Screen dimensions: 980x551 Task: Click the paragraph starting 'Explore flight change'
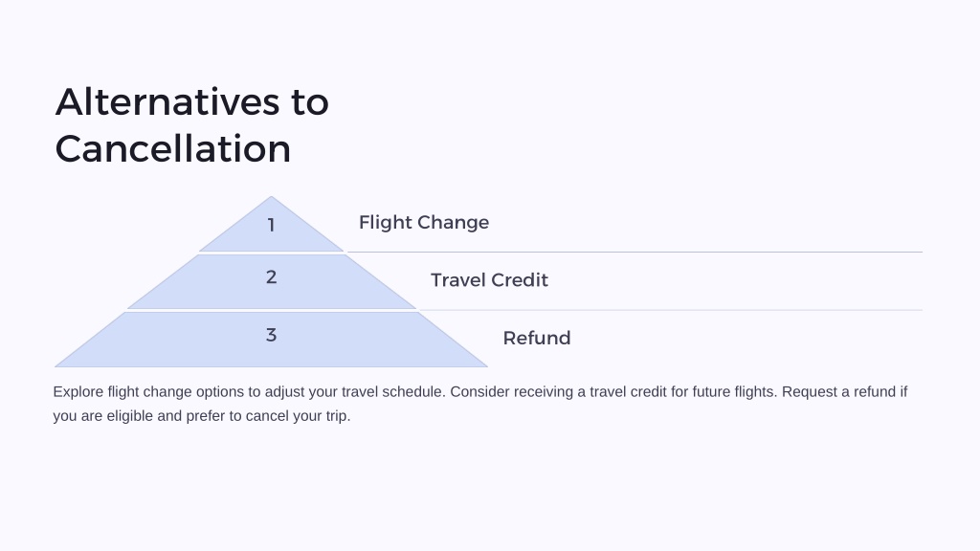[x=480, y=404]
